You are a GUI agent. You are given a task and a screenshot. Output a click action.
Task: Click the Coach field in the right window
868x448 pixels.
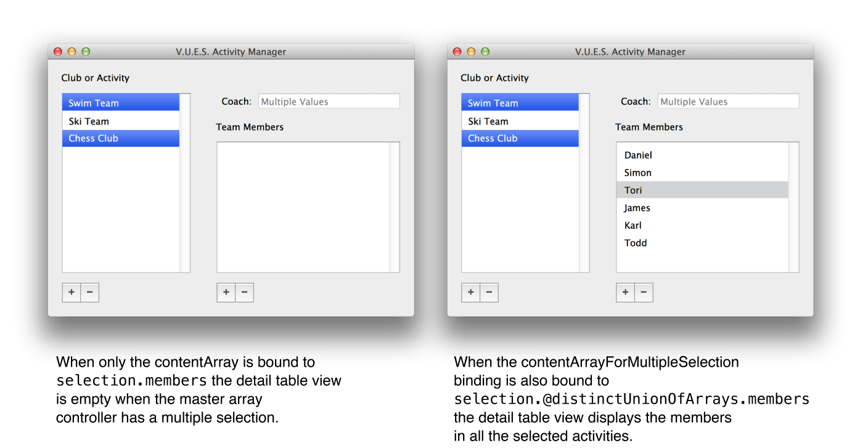coord(728,102)
